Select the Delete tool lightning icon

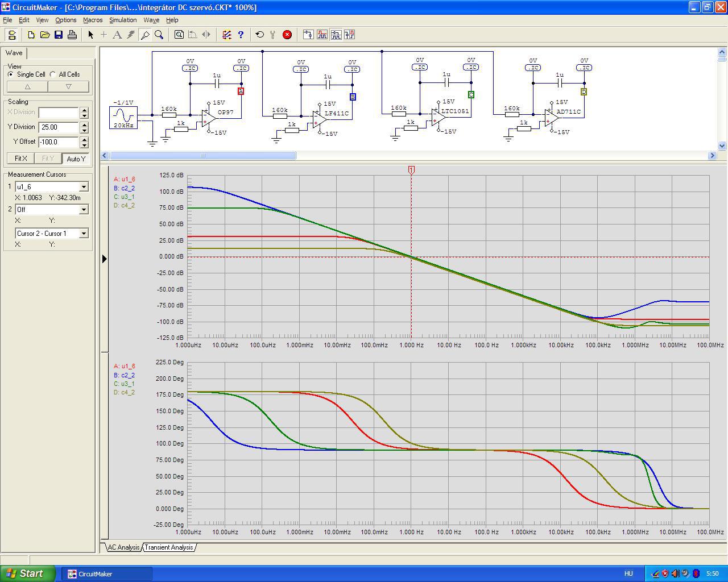click(x=131, y=35)
